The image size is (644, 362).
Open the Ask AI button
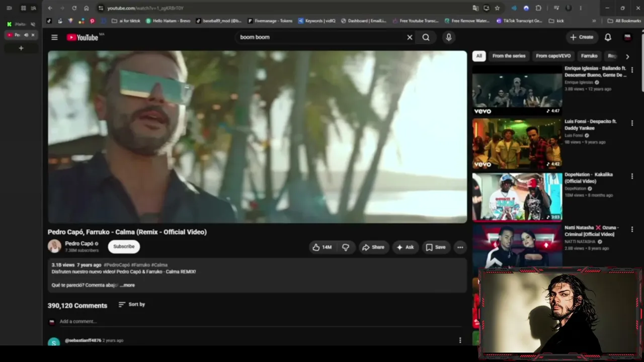click(x=405, y=247)
